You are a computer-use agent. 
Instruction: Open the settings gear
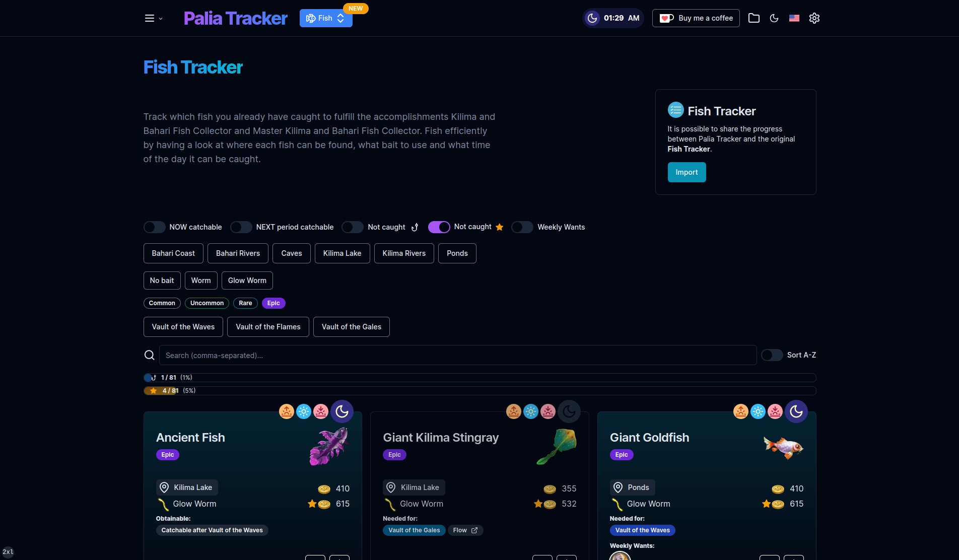(814, 18)
